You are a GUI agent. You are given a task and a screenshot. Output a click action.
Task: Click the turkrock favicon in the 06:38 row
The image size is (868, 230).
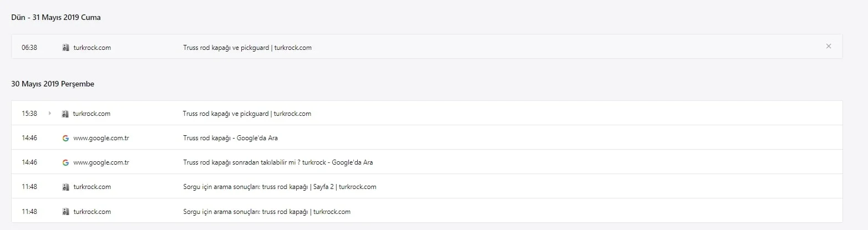[x=65, y=48]
